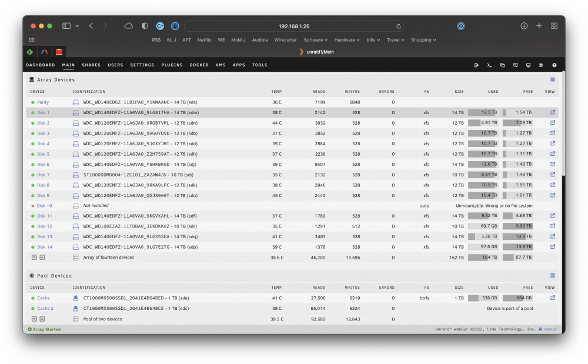Browse Disk 1 with its view icon
This screenshot has height=364, width=588.
point(553,112)
